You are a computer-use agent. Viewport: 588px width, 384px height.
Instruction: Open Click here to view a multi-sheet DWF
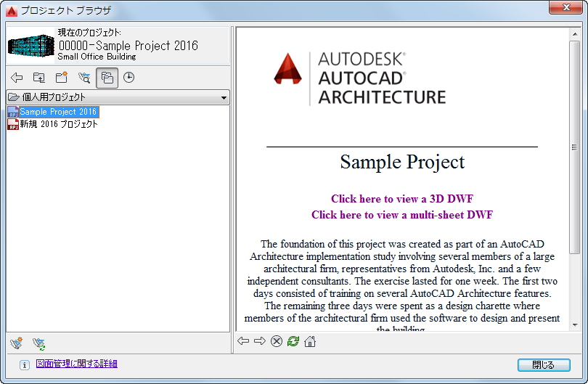click(402, 215)
